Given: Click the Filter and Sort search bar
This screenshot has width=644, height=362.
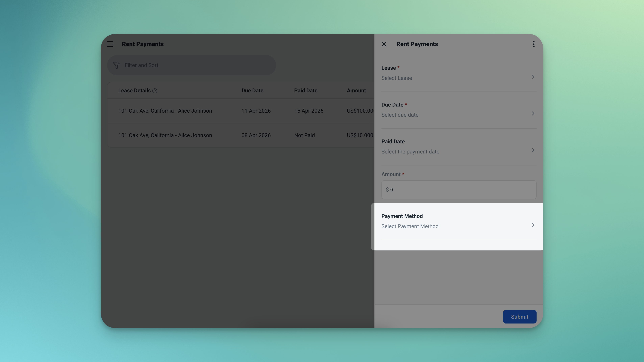Looking at the screenshot, I should point(191,65).
